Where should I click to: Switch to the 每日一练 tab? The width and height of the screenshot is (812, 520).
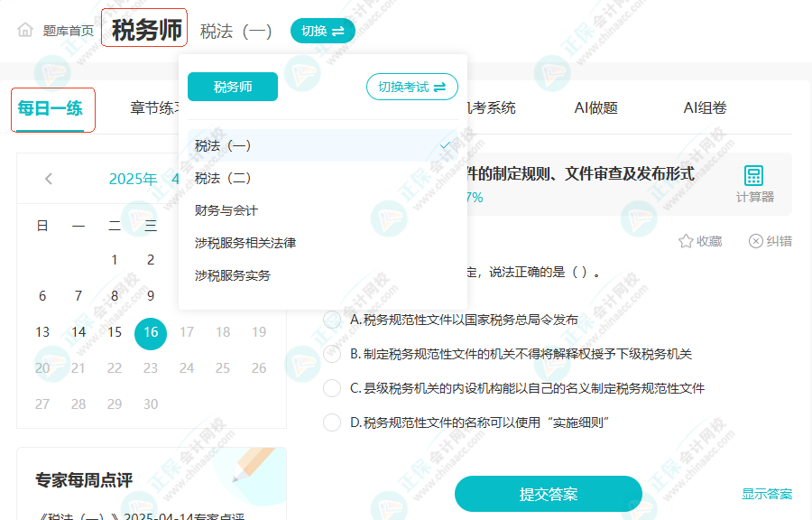coord(50,107)
